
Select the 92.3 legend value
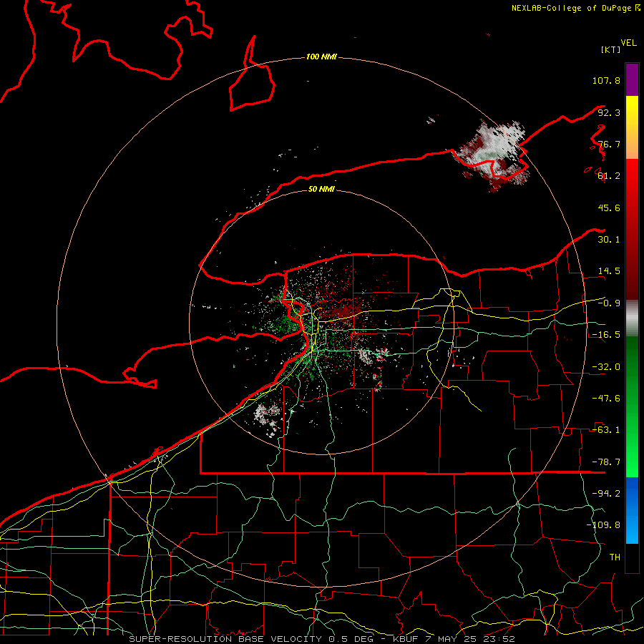(x=609, y=112)
